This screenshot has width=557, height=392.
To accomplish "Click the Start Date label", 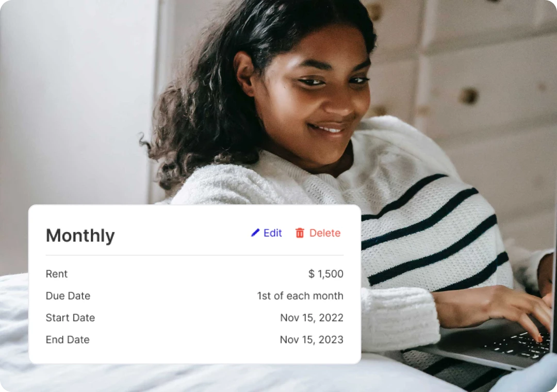I will pos(70,318).
